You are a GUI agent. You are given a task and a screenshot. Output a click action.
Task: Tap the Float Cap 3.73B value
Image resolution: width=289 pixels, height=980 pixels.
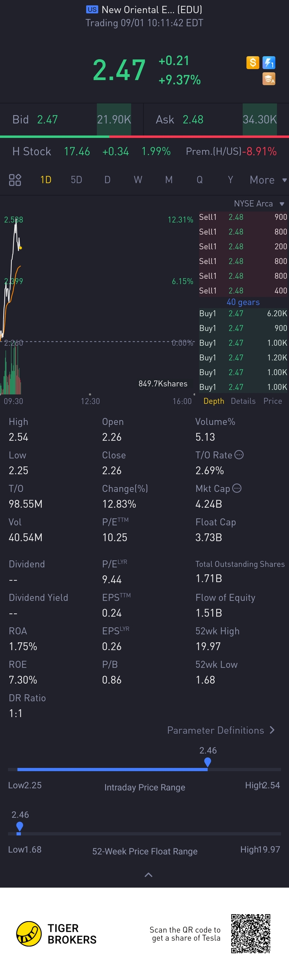pos(208,537)
